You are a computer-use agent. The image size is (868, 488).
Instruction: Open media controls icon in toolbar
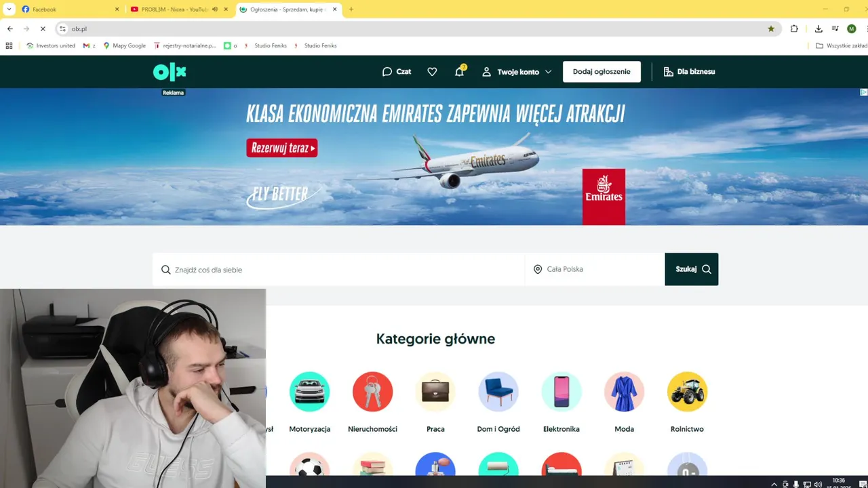835,28
